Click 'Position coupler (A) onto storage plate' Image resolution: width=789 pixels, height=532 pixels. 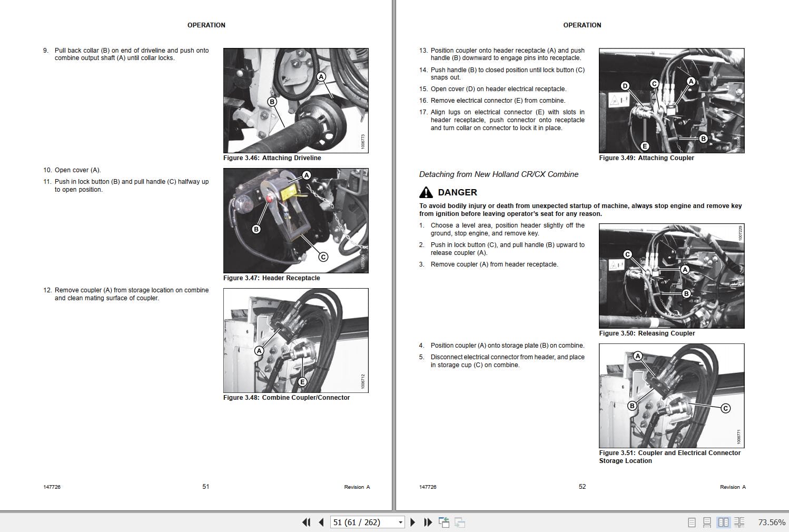click(x=507, y=346)
